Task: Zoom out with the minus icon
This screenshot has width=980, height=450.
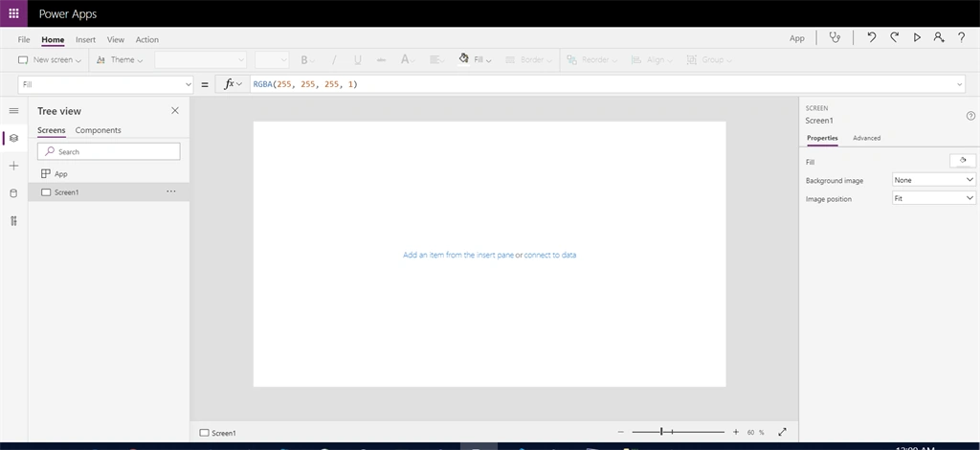Action: point(620,432)
